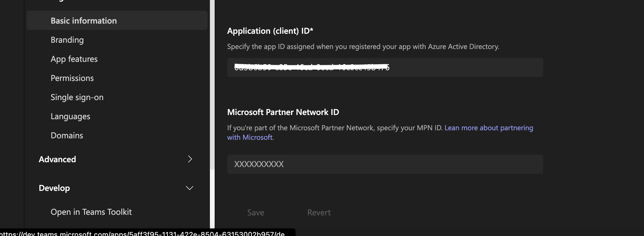
Task: Click the redacted client ID value
Action: point(312,67)
